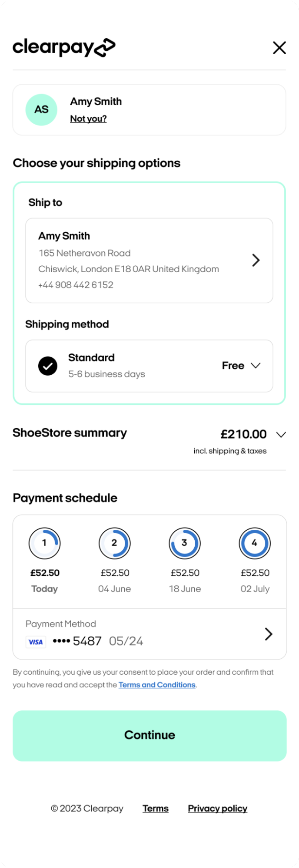Viewport: 299px width, 868px height.
Task: Select the second installment dated 04 June
Action: pyautogui.click(x=115, y=543)
